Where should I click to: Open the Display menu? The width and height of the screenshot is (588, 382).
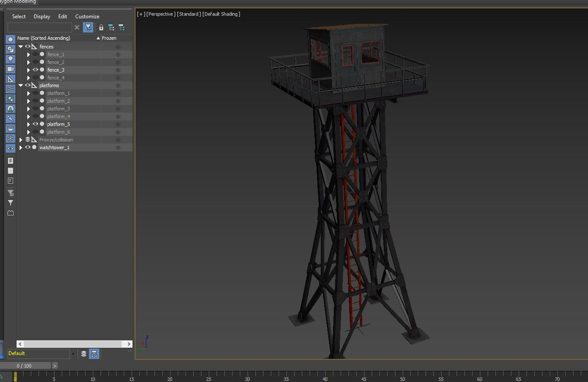click(42, 16)
